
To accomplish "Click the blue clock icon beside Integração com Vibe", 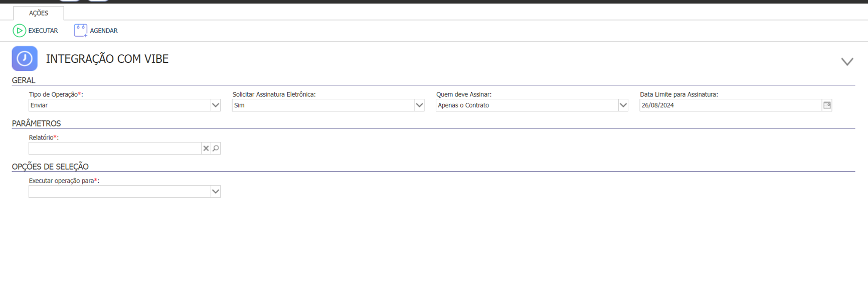I will coord(25,59).
